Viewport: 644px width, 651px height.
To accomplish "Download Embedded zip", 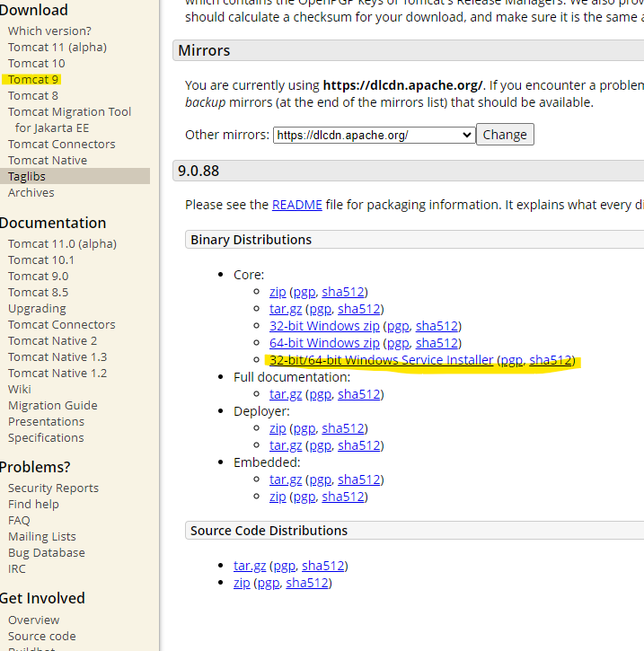I will click(278, 497).
